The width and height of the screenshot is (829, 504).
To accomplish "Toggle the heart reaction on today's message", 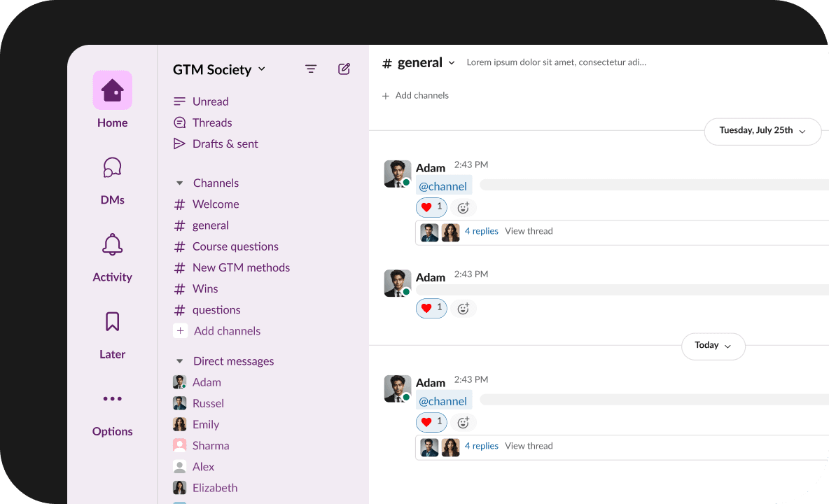I will click(x=431, y=422).
